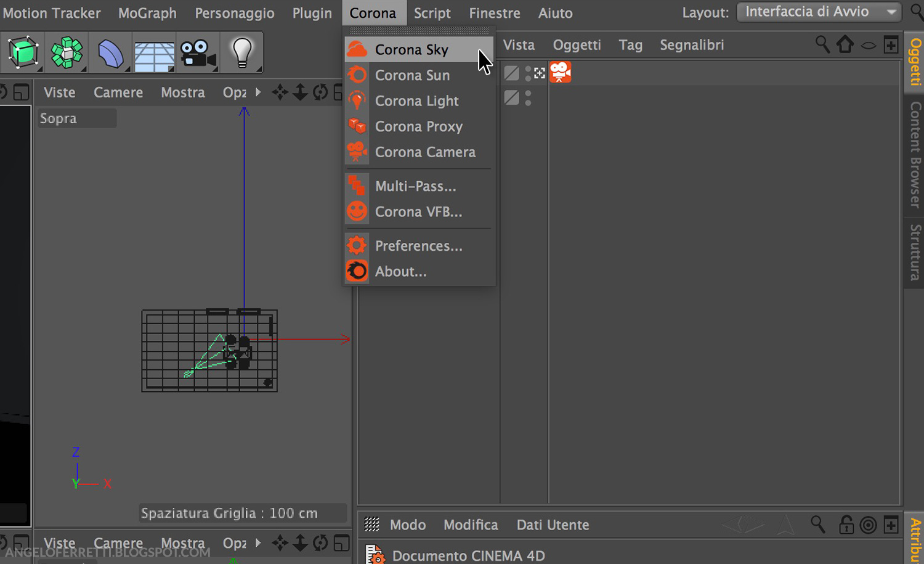Click the home icon in the Object Manager
The width and height of the screenshot is (924, 564).
click(x=845, y=44)
